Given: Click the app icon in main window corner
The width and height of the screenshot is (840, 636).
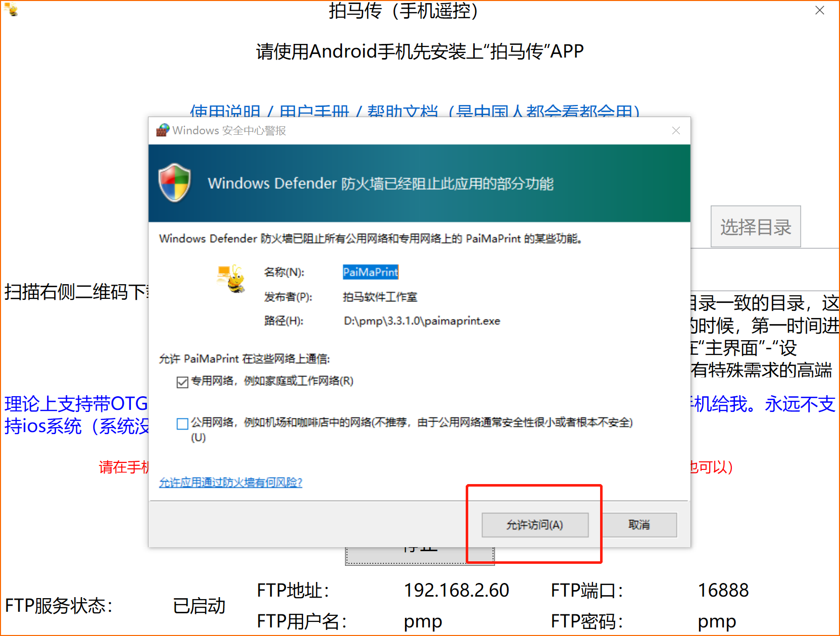Looking at the screenshot, I should 11,9.
